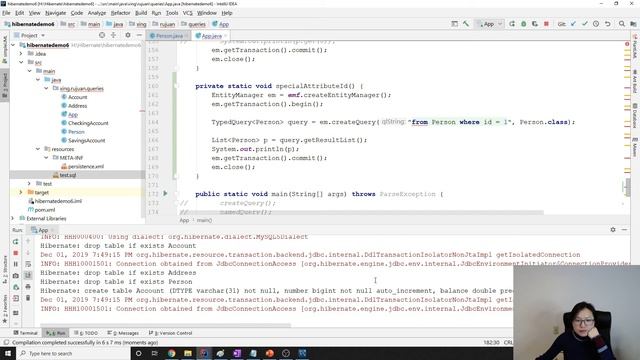Pause output in the Run panel

[16, 264]
